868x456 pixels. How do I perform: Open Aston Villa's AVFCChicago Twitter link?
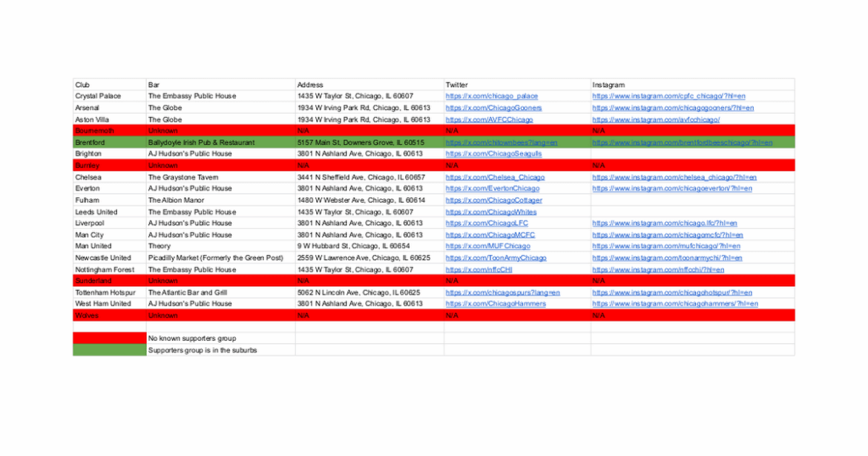click(x=489, y=119)
